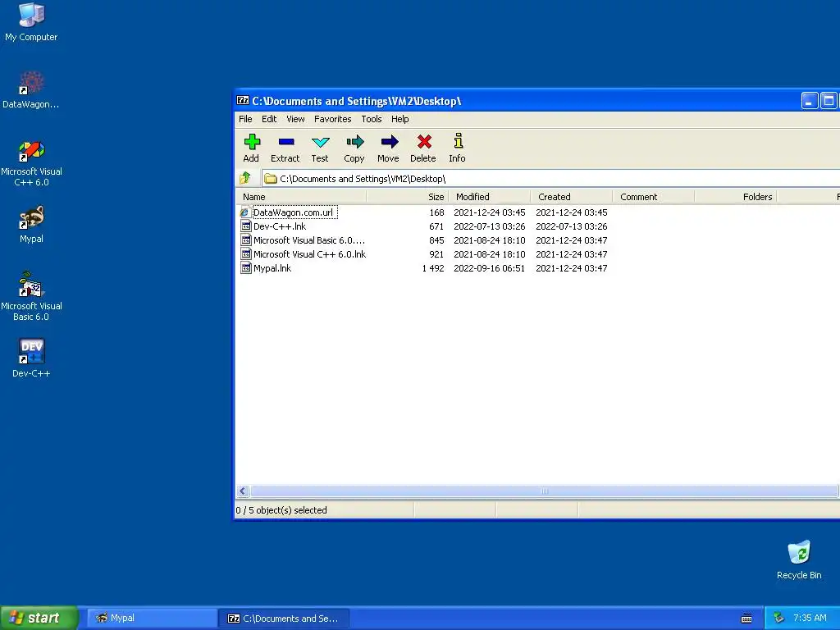This screenshot has height=630, width=840.
Task: Select the Mypal.lnk file icon
Action: point(245,268)
